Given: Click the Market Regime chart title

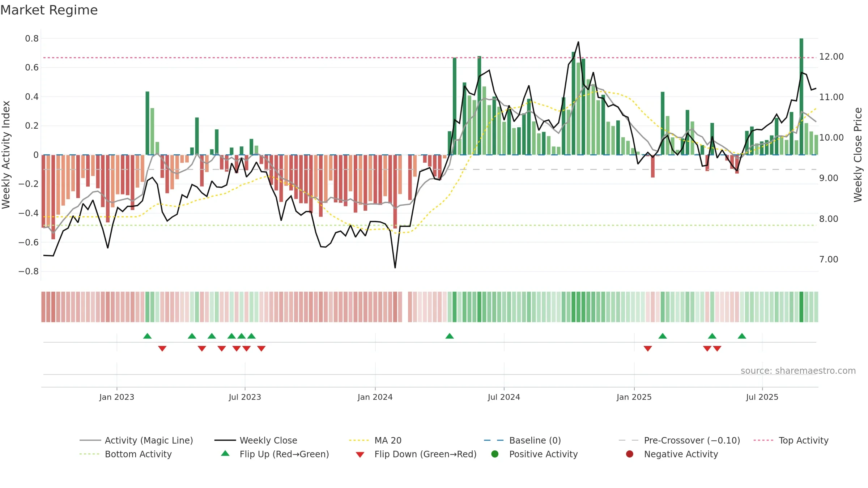Looking at the screenshot, I should coord(49,10).
